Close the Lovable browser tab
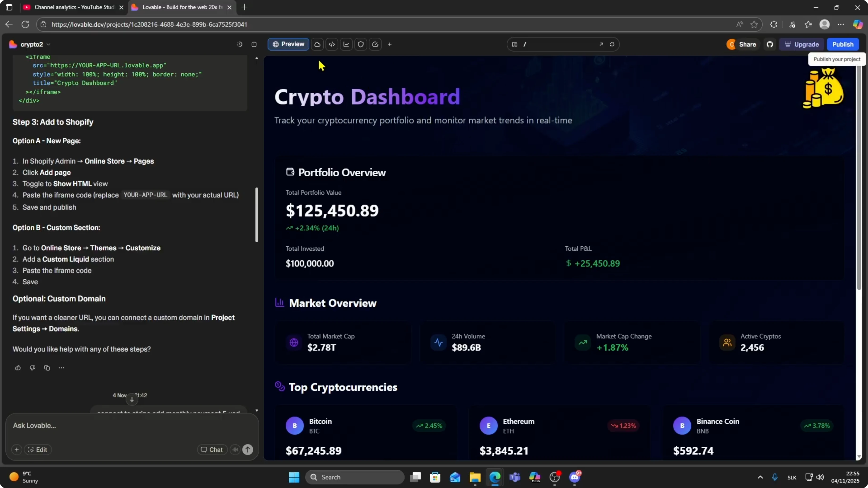Image resolution: width=868 pixels, height=488 pixels. (230, 7)
